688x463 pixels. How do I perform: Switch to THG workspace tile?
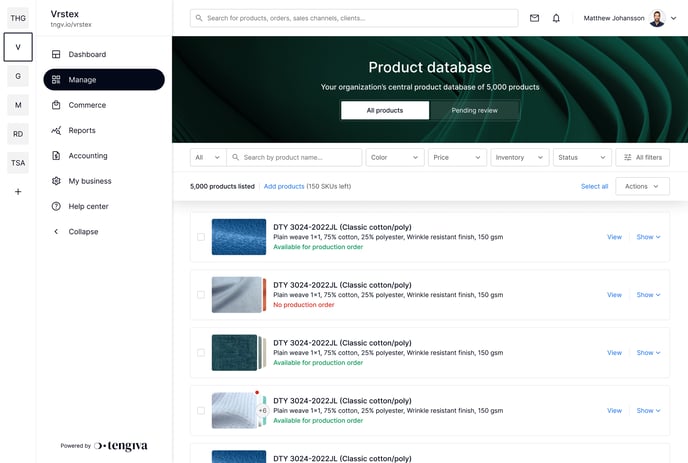[x=18, y=18]
